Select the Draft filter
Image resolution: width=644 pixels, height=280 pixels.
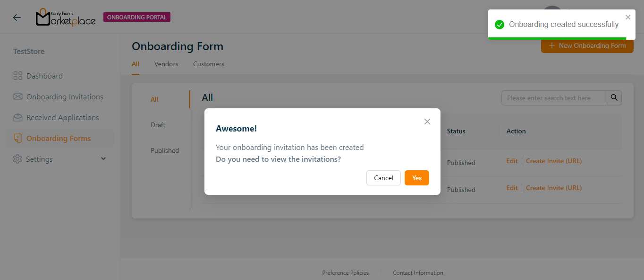pyautogui.click(x=158, y=125)
